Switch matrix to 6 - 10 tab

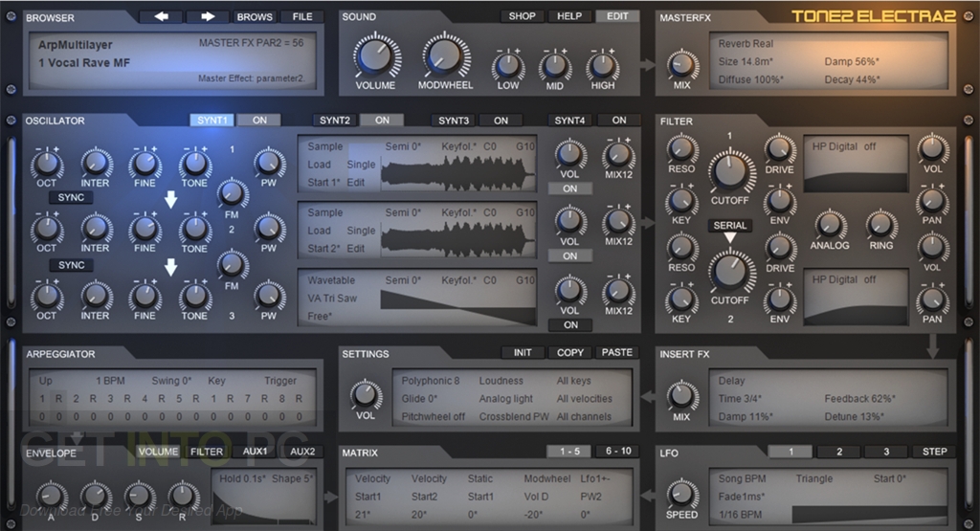point(617,451)
